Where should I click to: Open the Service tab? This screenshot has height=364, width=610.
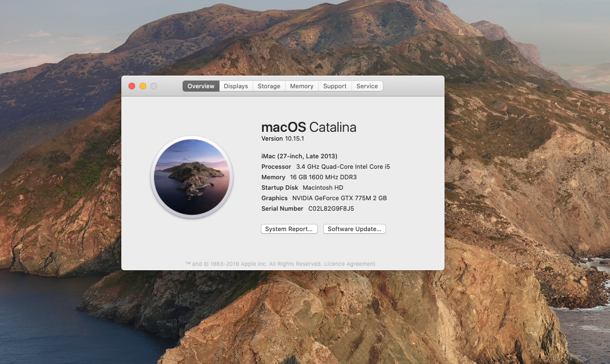367,86
